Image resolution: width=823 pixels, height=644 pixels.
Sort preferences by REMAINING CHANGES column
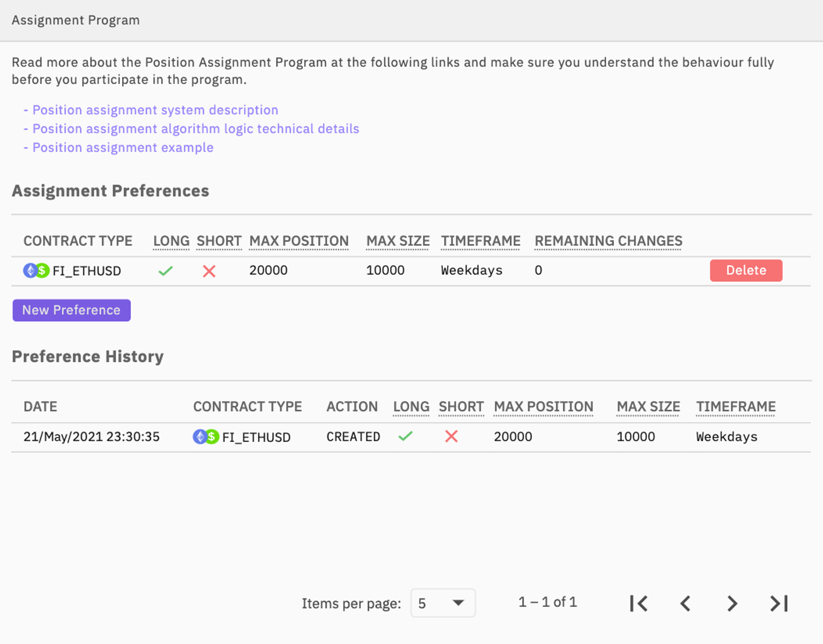608,241
